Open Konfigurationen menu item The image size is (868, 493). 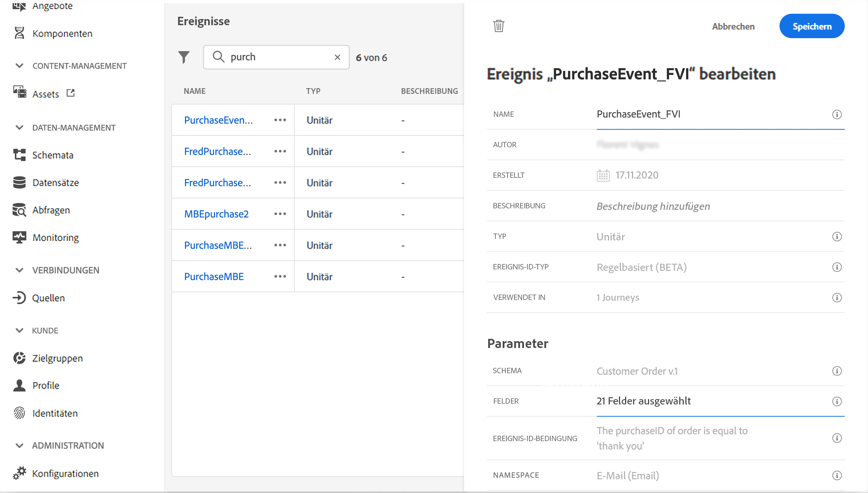[x=65, y=473]
